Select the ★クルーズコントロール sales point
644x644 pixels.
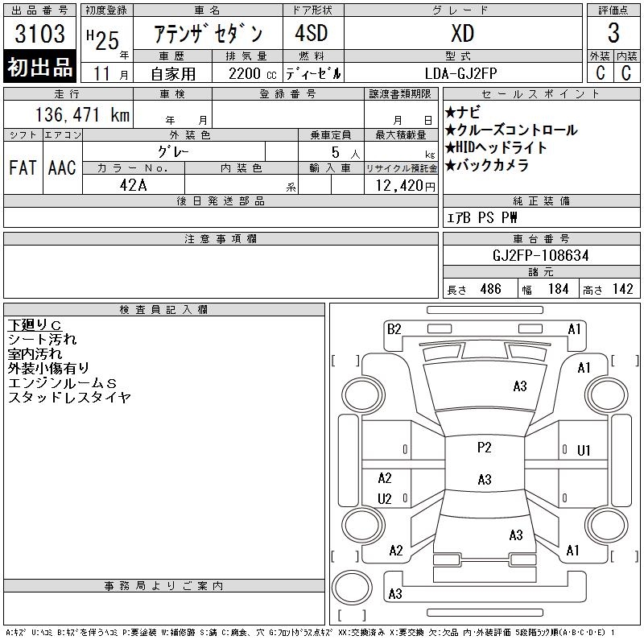(x=511, y=130)
